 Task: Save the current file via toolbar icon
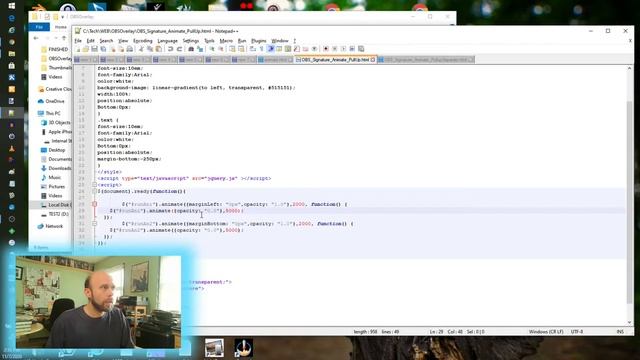[x=94, y=49]
